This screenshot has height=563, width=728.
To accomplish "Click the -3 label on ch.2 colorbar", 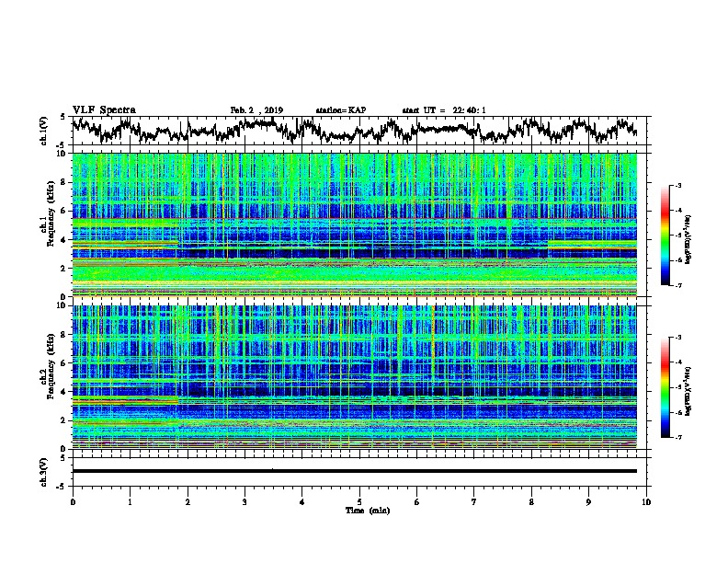I will (678, 338).
